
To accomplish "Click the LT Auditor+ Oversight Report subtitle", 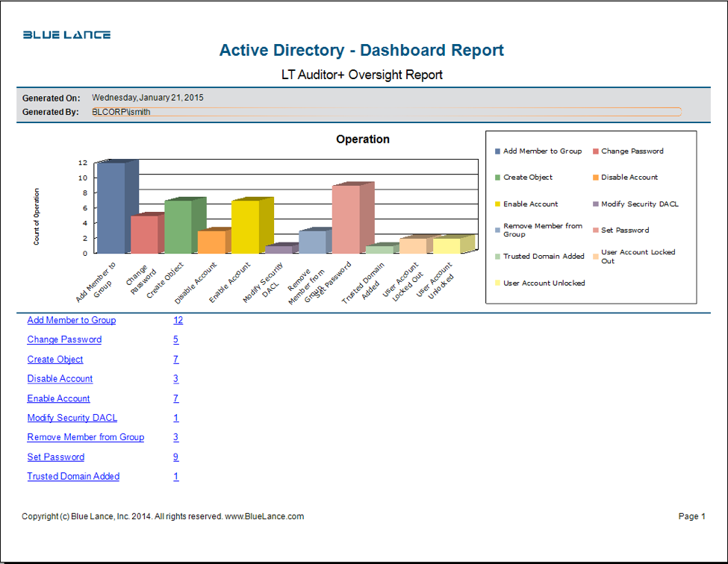I will coord(362,75).
